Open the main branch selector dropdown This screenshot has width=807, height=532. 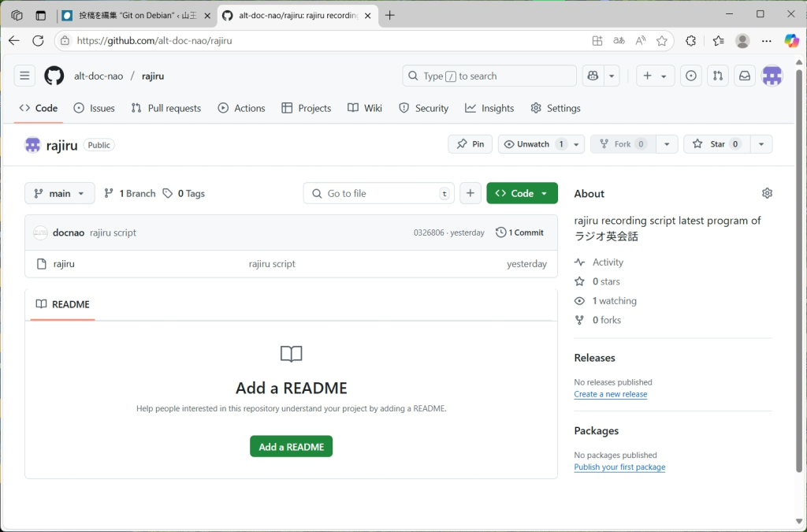coord(60,193)
